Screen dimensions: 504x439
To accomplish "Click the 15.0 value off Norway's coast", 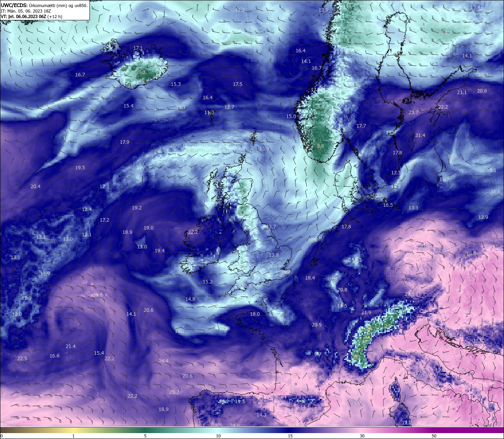I will (291, 117).
